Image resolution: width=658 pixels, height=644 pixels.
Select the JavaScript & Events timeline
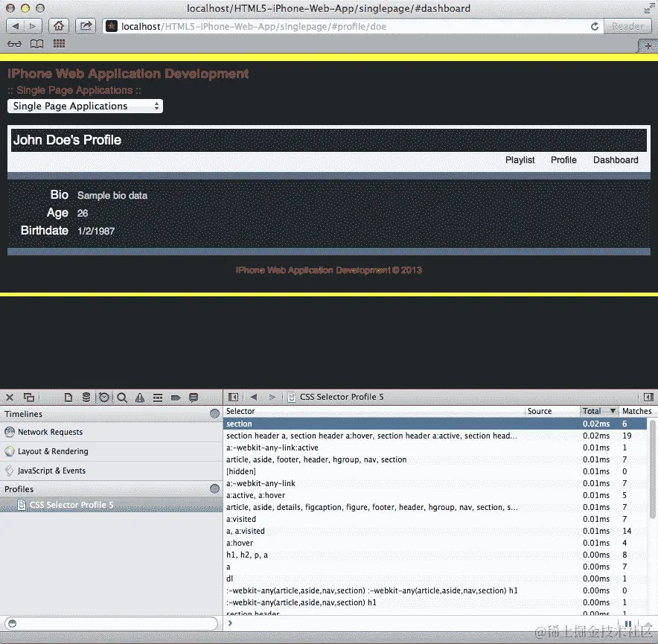coord(111,471)
